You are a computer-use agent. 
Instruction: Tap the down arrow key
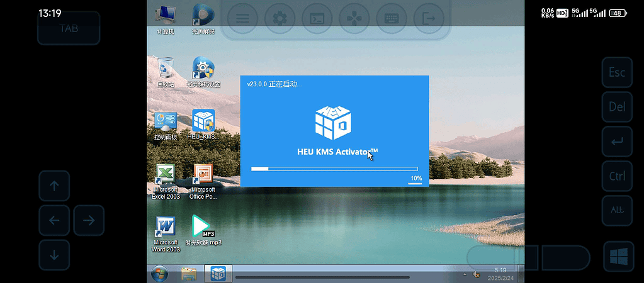coord(54,255)
